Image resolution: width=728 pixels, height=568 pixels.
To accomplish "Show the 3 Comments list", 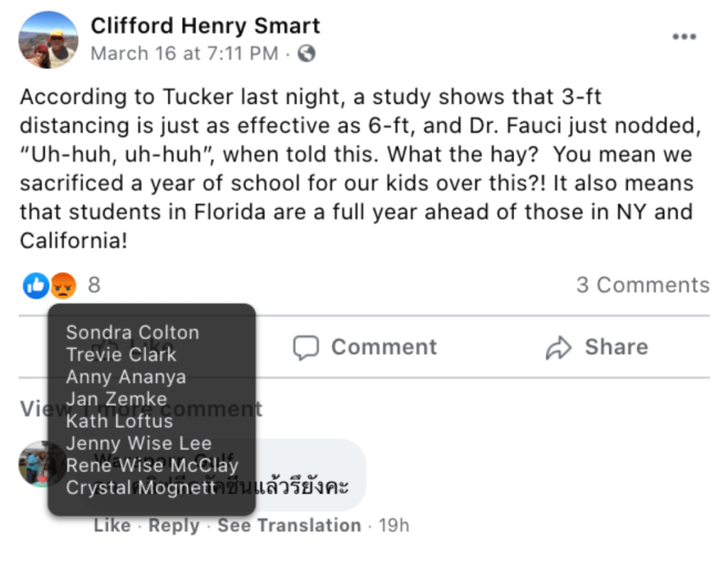I will (x=643, y=285).
